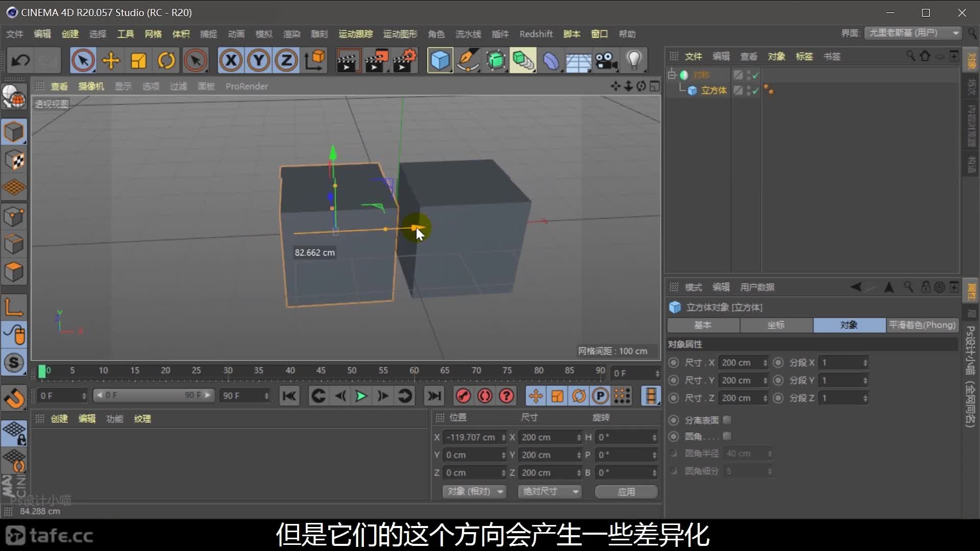
Task: Open material manager 创建 menu
Action: pos(59,419)
